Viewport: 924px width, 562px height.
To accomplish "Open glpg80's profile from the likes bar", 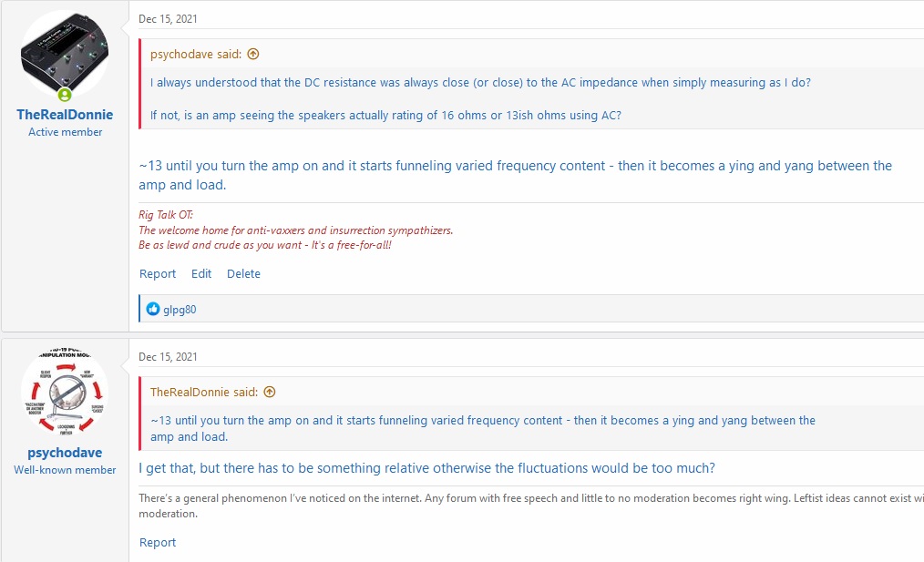I will point(180,310).
